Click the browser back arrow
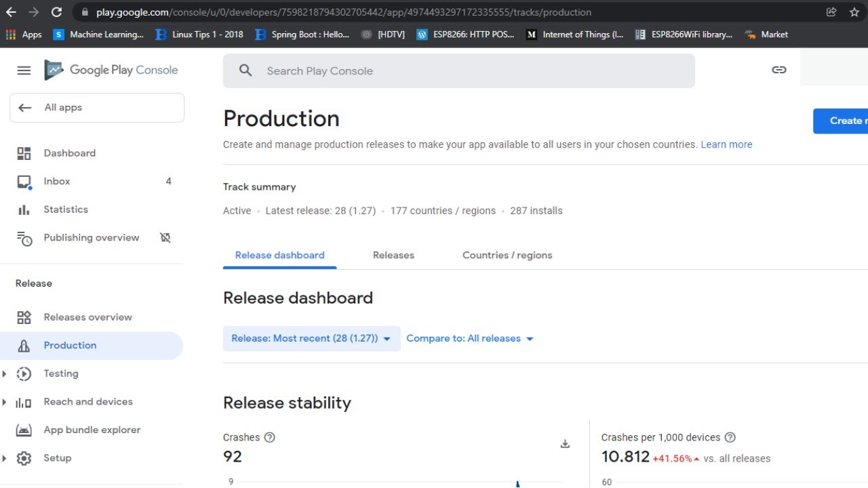Viewport: 868px width, 488px height. coord(11,12)
